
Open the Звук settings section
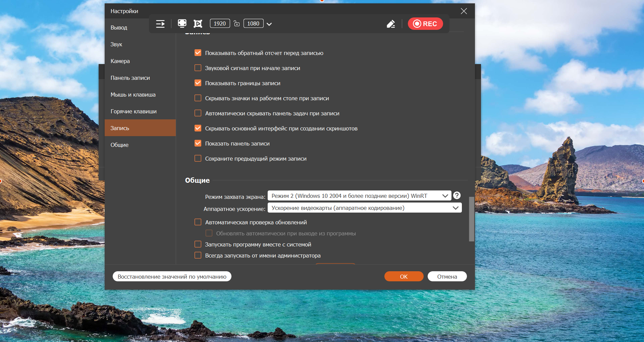click(116, 44)
